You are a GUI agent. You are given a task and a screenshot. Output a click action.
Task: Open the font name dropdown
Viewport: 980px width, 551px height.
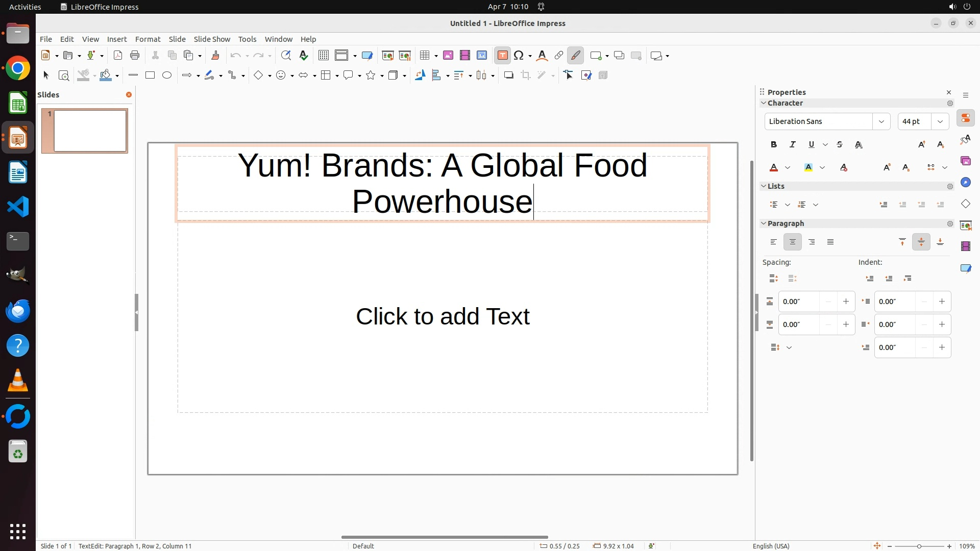click(x=881, y=121)
